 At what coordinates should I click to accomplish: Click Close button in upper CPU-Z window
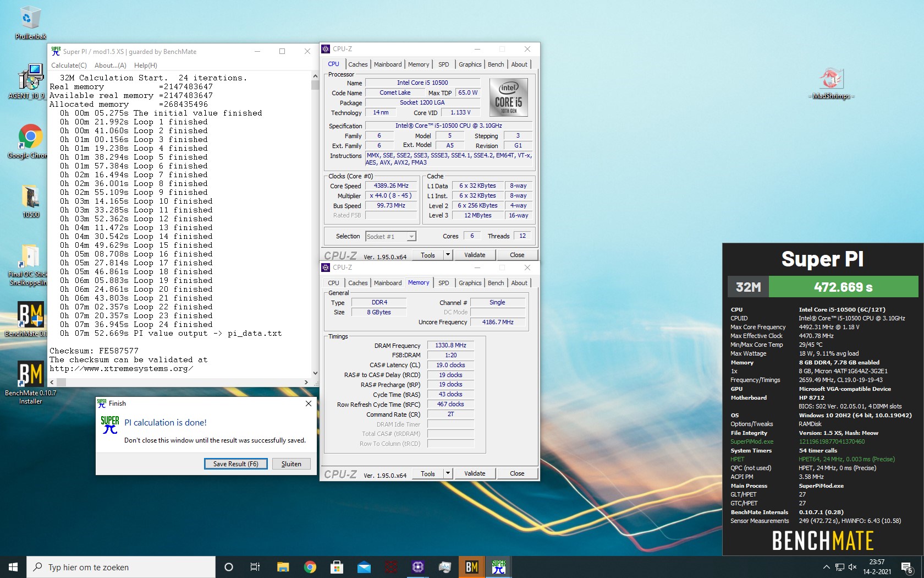517,255
